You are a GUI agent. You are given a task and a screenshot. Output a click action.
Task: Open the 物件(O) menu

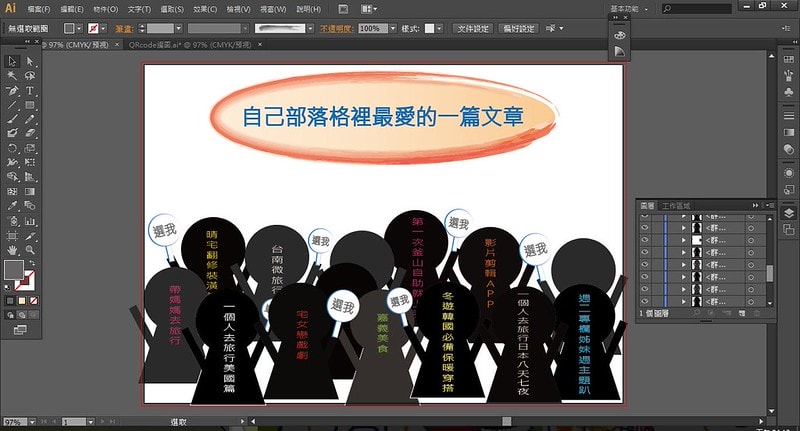pyautogui.click(x=106, y=9)
